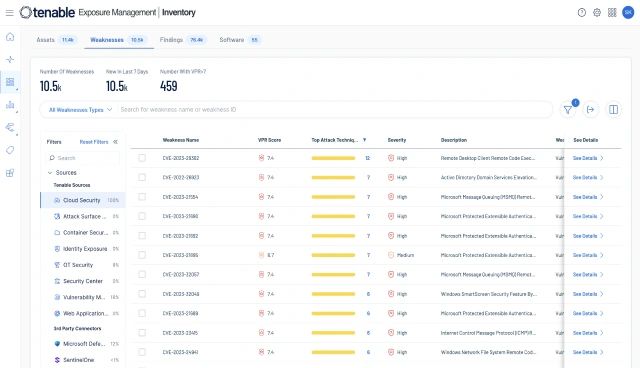
Task: Tick the Windows Network File System row checkbox
Action: (x=142, y=352)
